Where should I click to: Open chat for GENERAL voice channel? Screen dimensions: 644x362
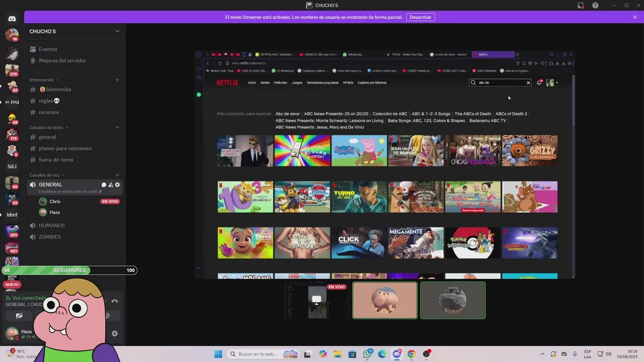(104, 185)
